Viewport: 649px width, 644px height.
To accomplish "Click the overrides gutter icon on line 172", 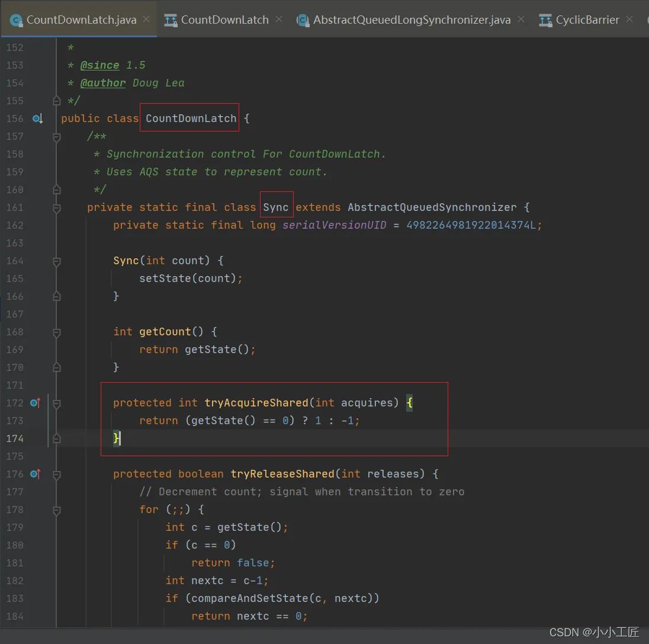I will [35, 403].
